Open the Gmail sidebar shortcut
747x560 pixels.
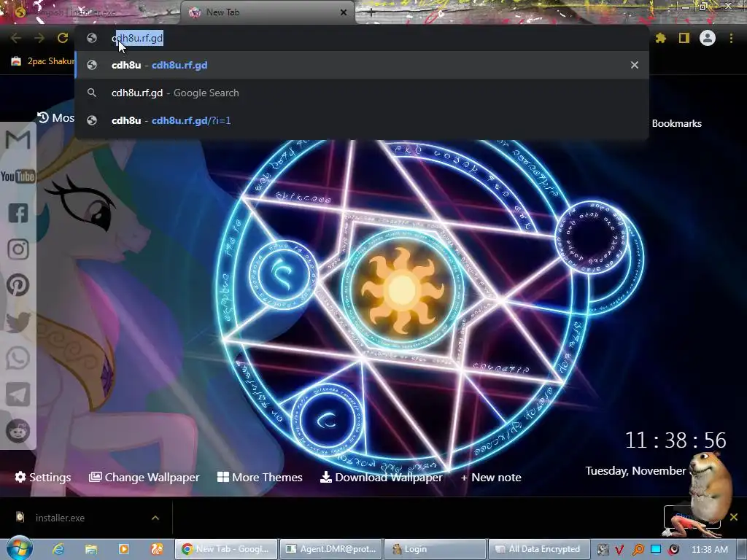[18, 140]
